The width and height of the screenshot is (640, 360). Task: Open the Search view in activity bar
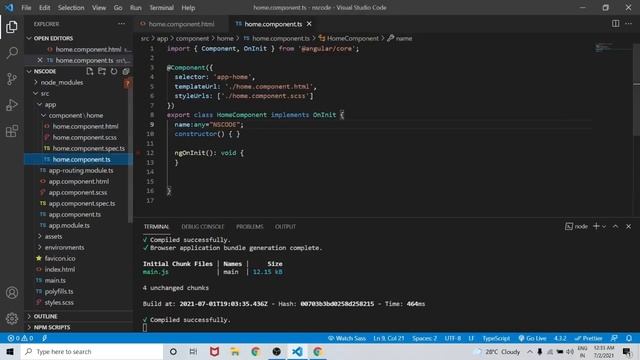tap(12, 53)
